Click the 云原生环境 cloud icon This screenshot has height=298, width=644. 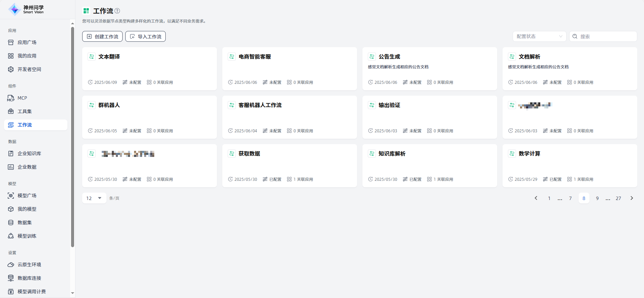click(11, 265)
